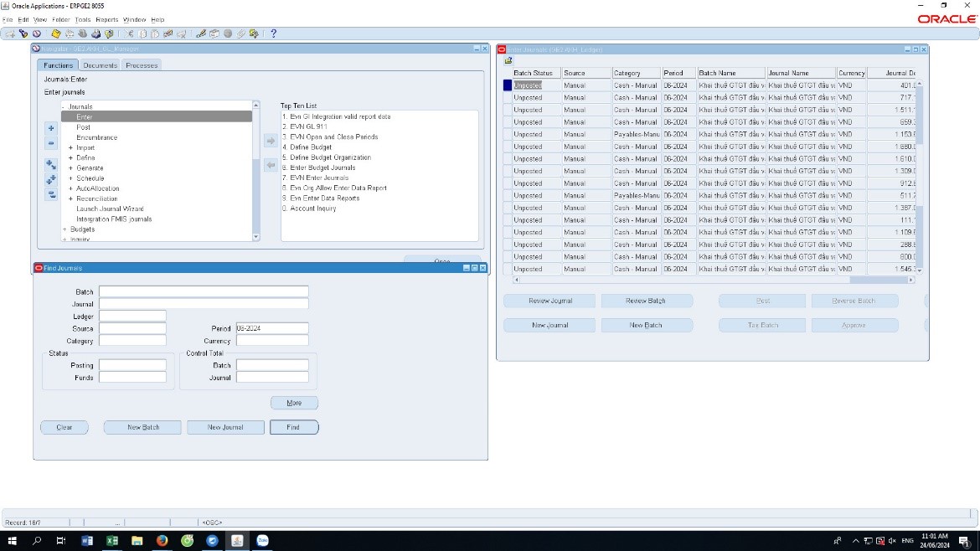Expand the Budgets node in the tree
This screenshot has height=551, width=980.
64,229
